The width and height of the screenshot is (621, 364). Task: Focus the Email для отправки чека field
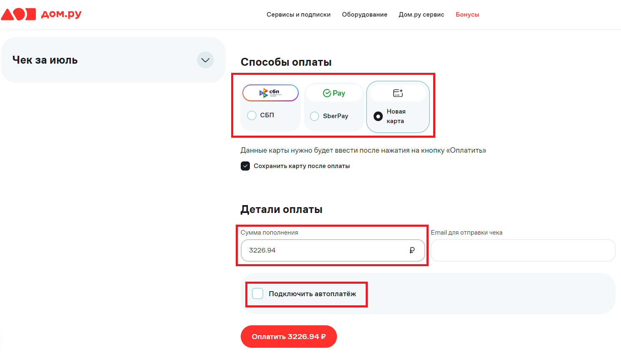point(523,250)
